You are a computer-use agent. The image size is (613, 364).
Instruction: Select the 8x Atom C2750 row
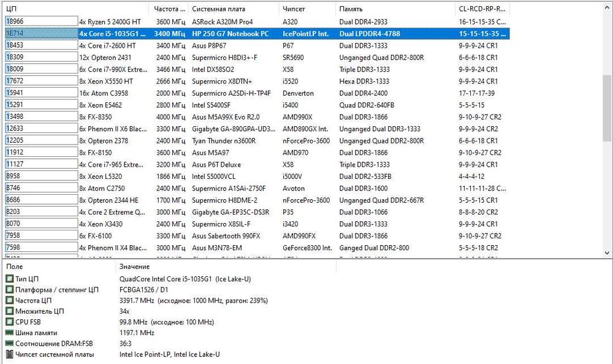point(257,189)
